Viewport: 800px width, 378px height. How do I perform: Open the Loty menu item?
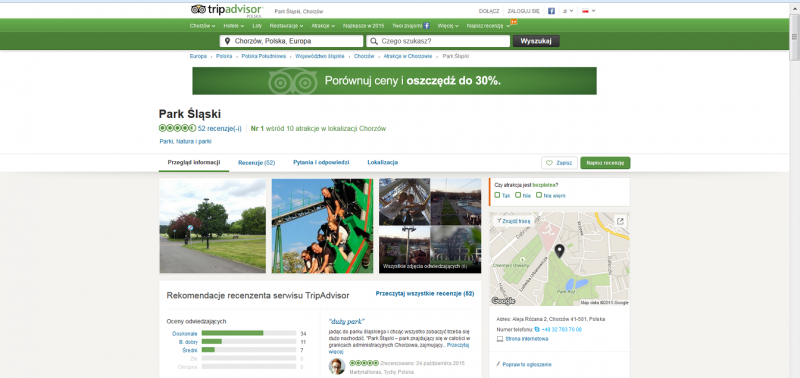(257, 26)
